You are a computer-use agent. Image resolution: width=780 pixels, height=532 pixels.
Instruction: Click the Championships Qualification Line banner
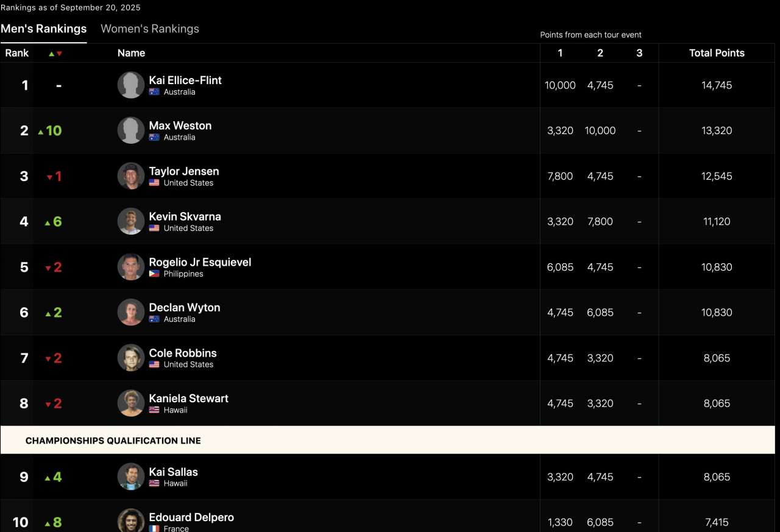(x=388, y=441)
